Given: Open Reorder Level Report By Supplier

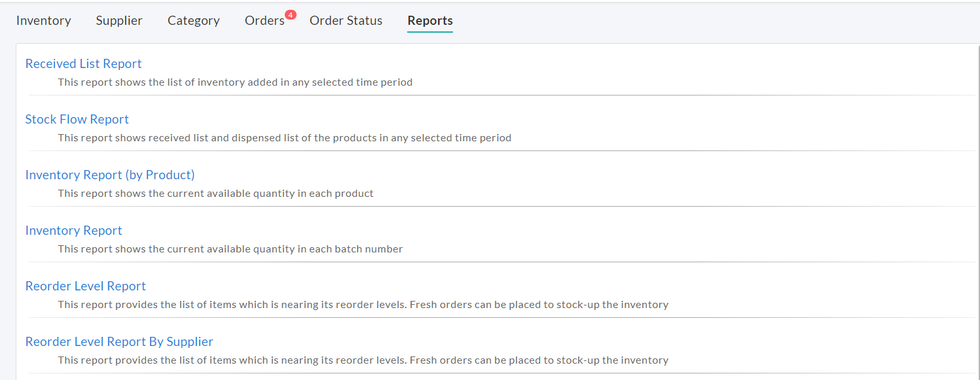Looking at the screenshot, I should coord(118,341).
